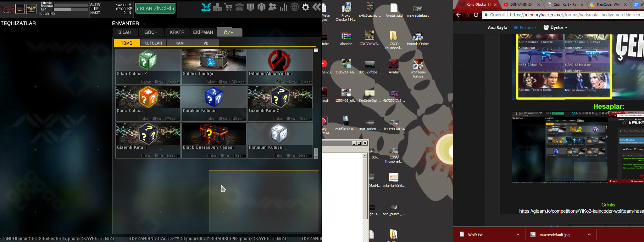Select the Karakter Kutusu item
The width and height of the screenshot is (644, 242).
coord(214,104)
